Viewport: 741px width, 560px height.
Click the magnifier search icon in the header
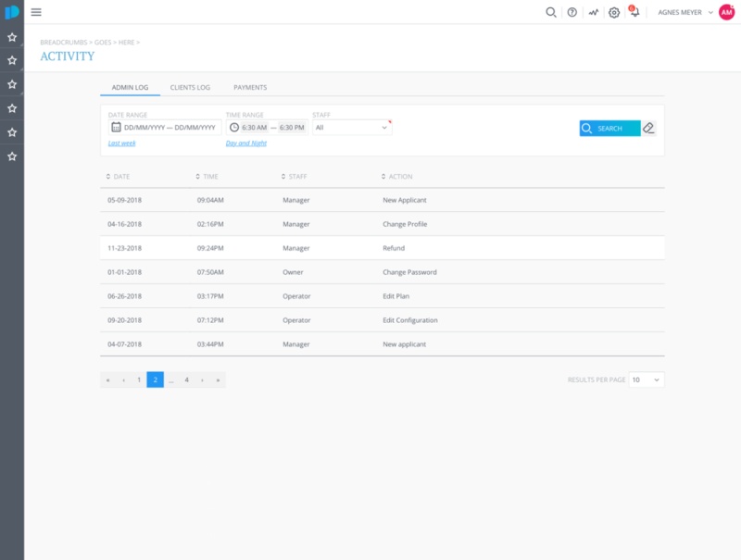[550, 12]
